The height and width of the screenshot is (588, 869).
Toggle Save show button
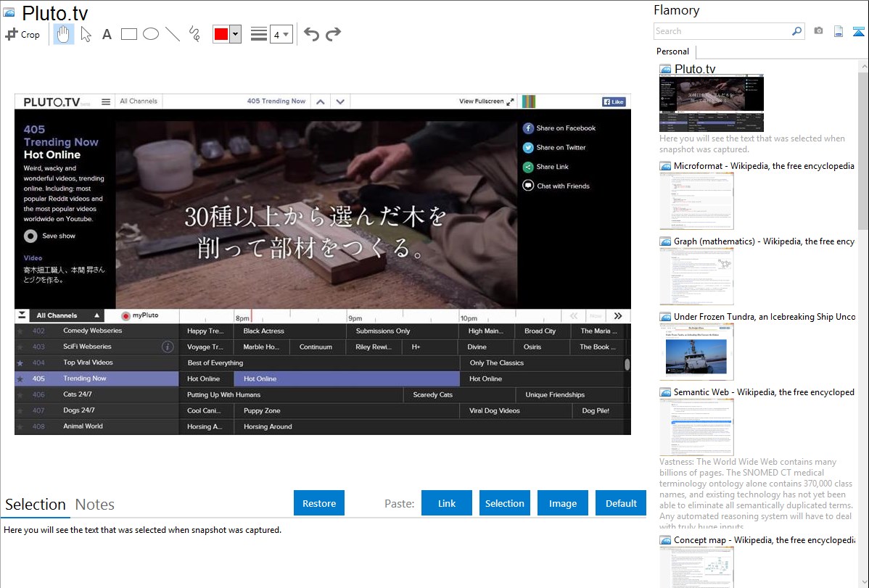(49, 236)
